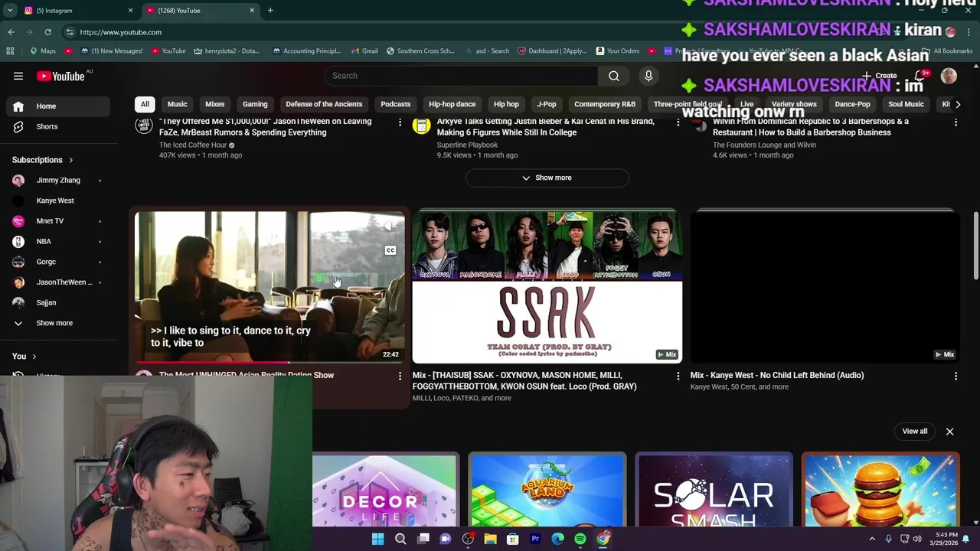
Task: Select the J-Pop filter chip
Action: [x=547, y=104]
